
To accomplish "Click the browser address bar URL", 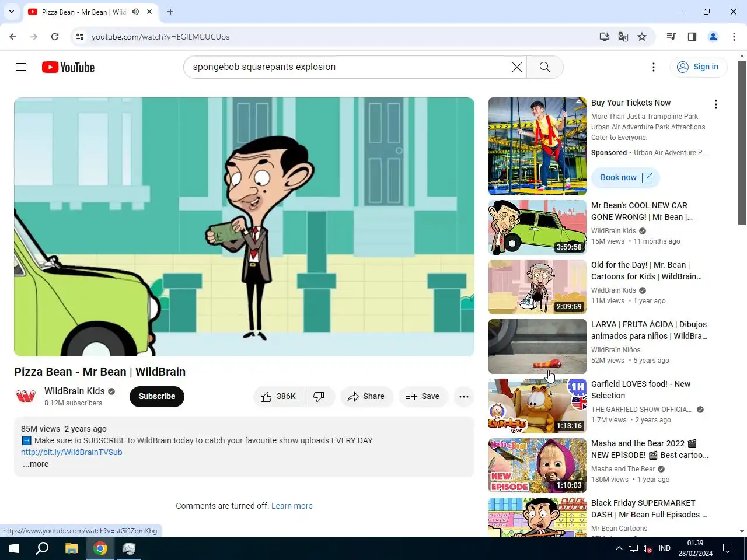I will (160, 37).
